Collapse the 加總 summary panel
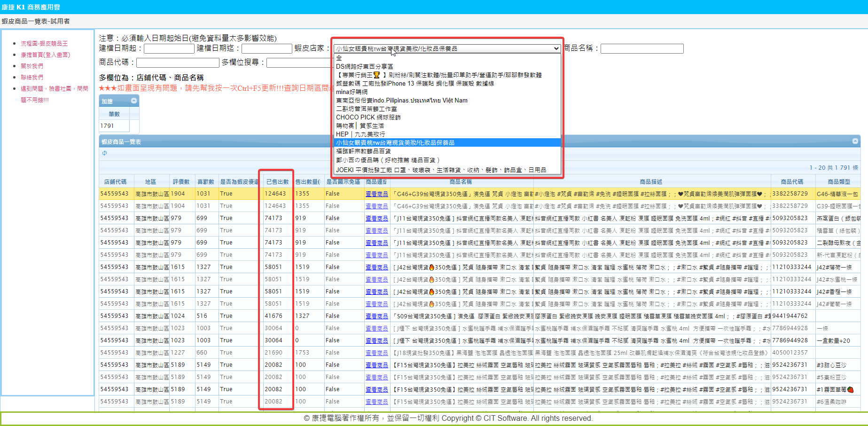868x426 pixels. click(134, 101)
